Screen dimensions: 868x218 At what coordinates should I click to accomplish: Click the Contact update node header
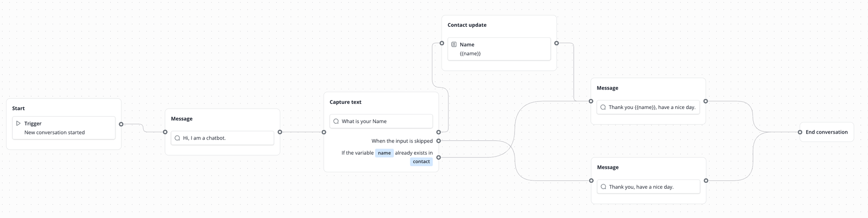pos(467,25)
